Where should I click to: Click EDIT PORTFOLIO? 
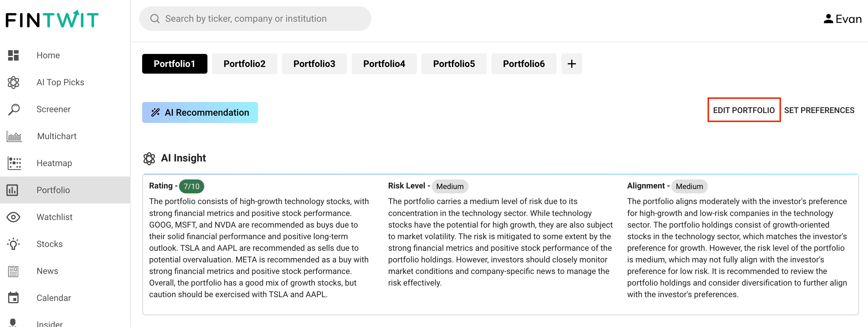click(x=744, y=110)
